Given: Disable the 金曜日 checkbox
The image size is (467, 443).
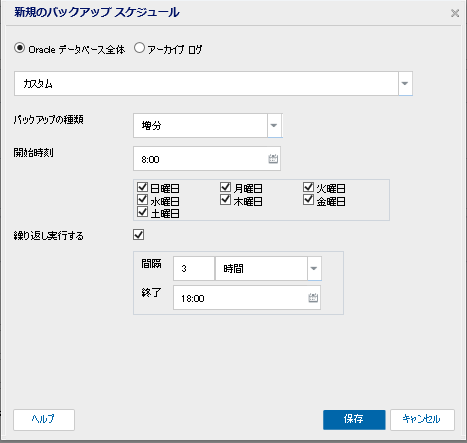Looking at the screenshot, I should (x=309, y=199).
